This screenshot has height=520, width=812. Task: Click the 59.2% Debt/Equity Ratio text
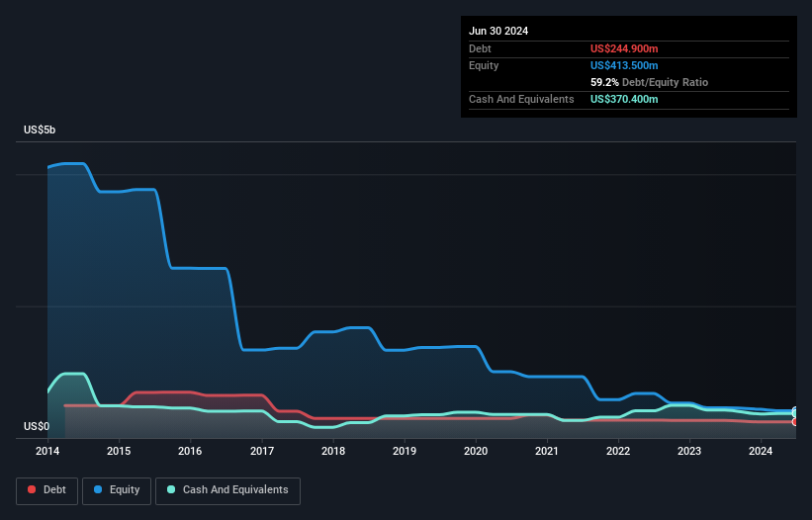pos(649,82)
